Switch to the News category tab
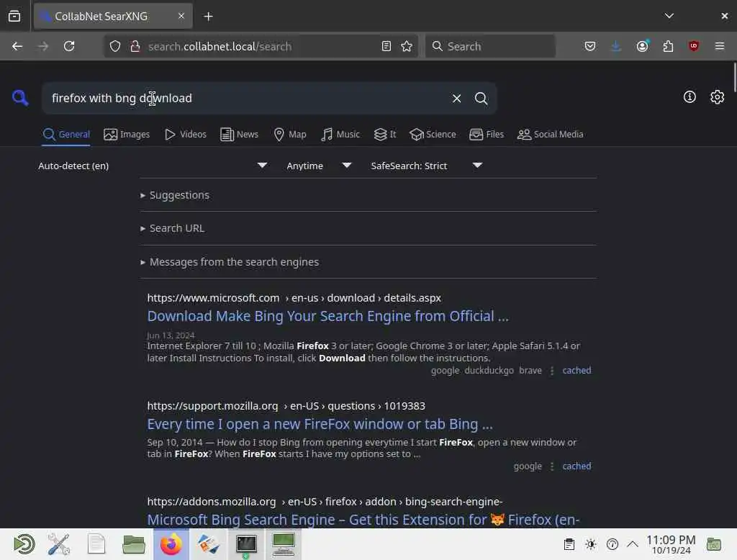 (239, 135)
